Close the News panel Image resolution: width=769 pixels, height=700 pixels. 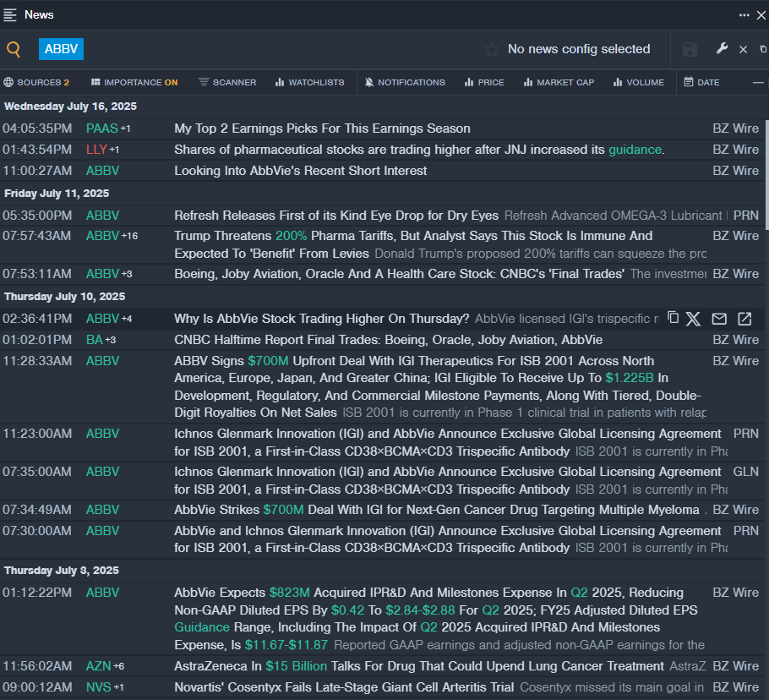tap(761, 15)
